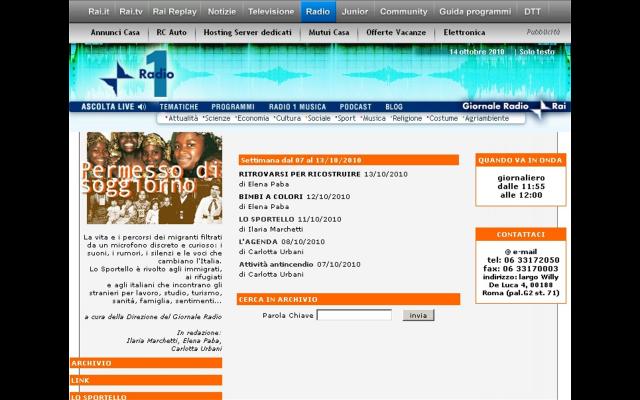
Task: Click the Contattaci header
Action: (x=520, y=235)
